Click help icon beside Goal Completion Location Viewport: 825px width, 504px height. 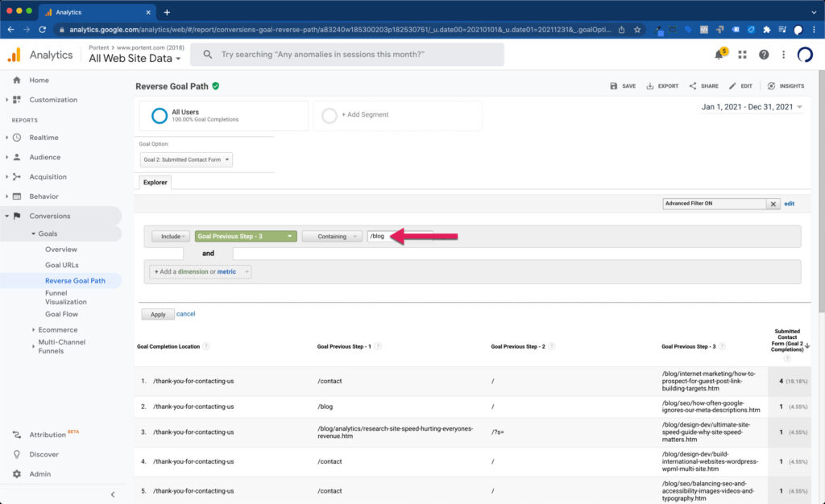206,346
